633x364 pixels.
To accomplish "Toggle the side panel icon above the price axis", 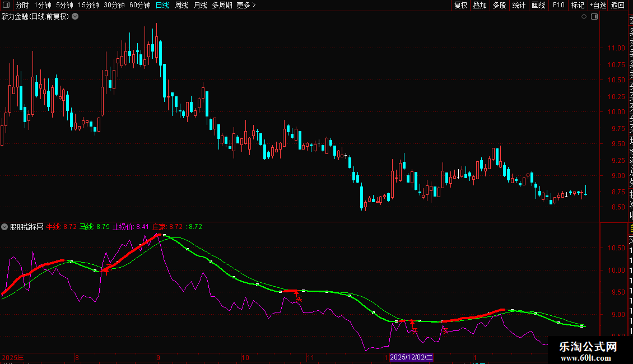I will 594,17.
